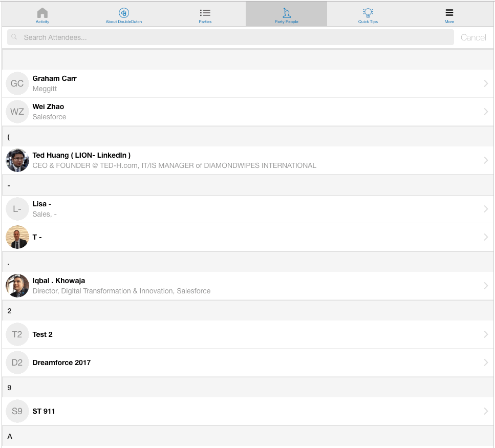Open the ST 911 row chevron
495x448 pixels.
point(486,411)
